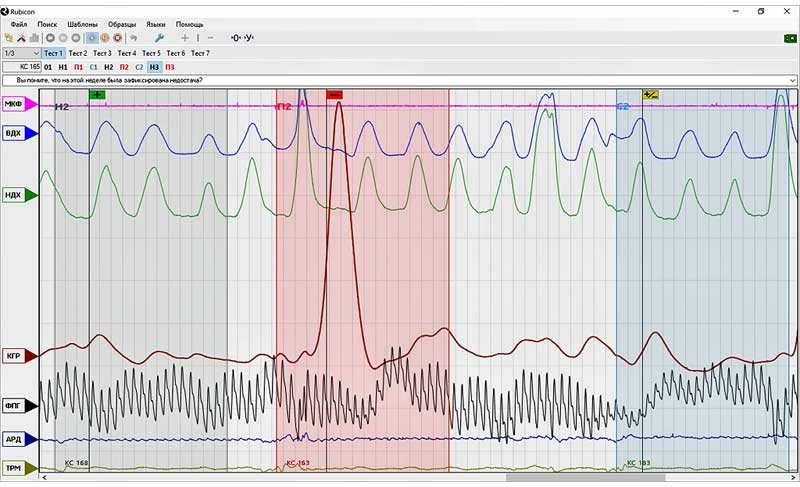Click the red record circle icon

[x=118, y=37]
